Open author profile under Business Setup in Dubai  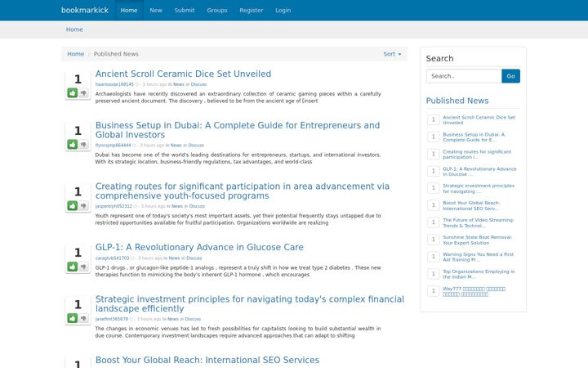[x=113, y=146]
